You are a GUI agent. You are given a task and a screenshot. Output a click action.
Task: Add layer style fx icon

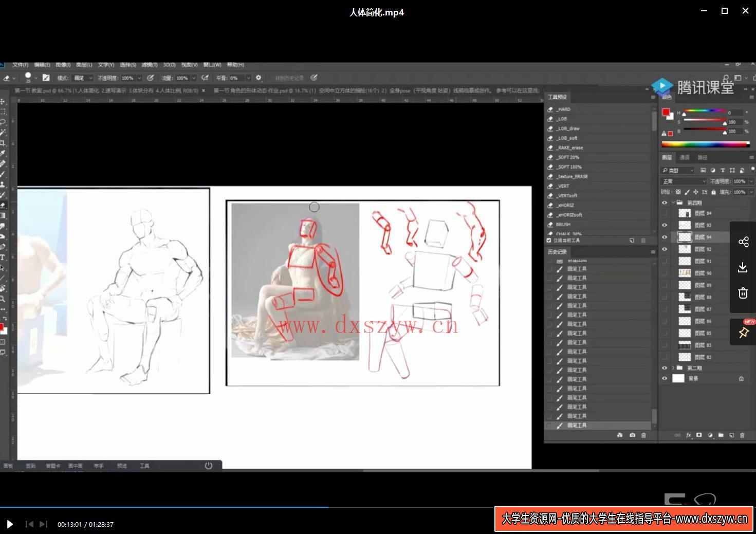click(689, 435)
